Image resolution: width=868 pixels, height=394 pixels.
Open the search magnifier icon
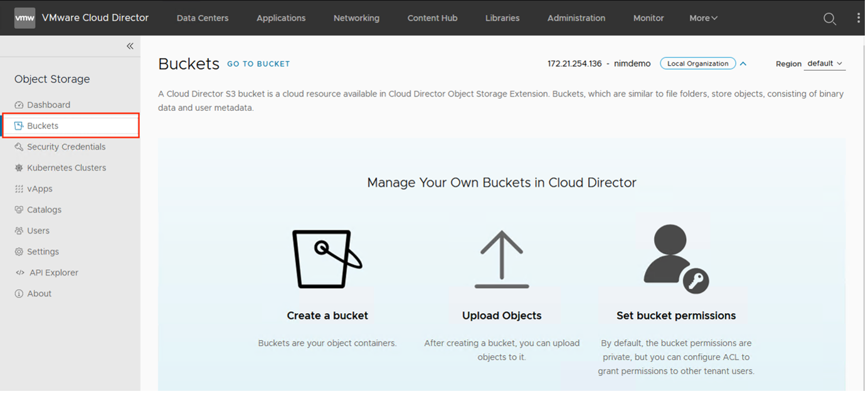coord(830,19)
